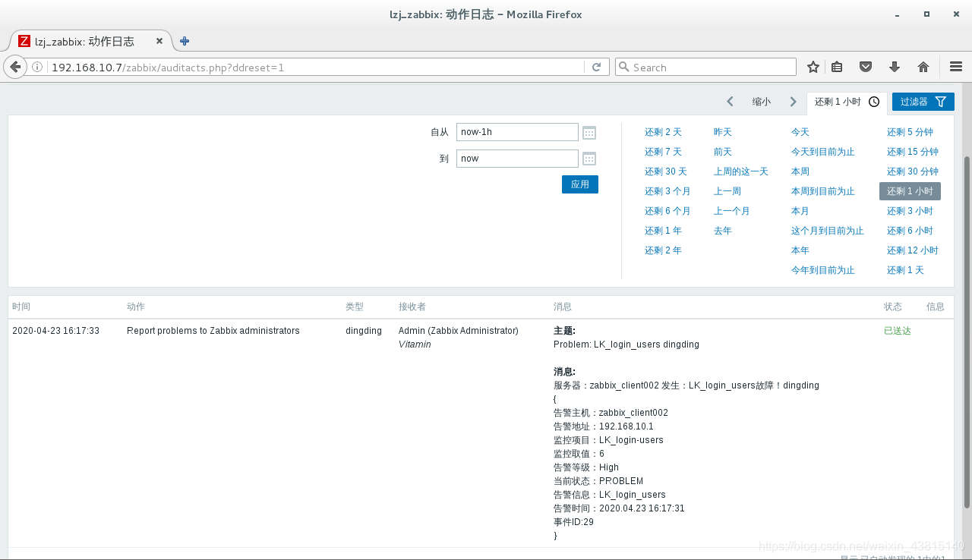
Task: Click the 自从 input field with now-1h
Action: click(x=517, y=132)
